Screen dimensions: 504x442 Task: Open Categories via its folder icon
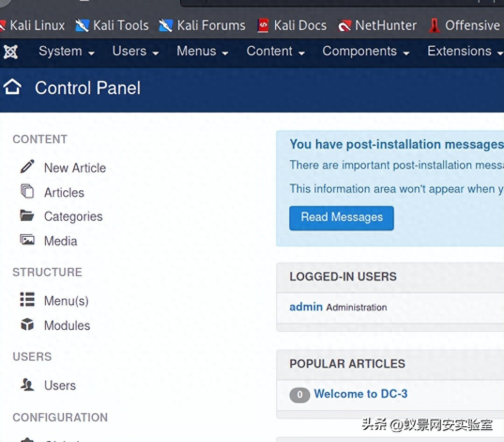(27, 215)
